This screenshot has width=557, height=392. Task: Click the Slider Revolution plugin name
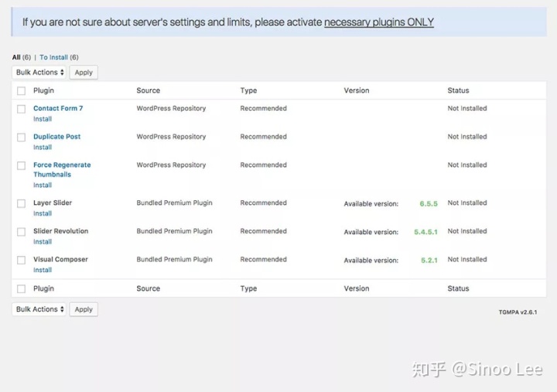(x=61, y=231)
